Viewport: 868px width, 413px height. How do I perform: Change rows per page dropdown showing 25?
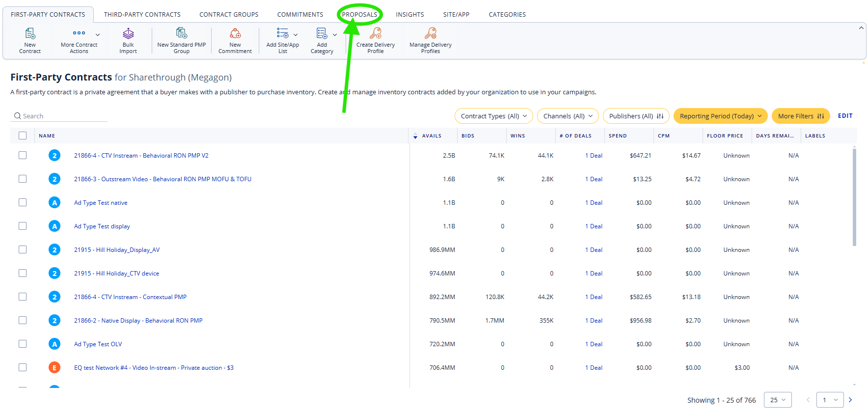point(778,400)
